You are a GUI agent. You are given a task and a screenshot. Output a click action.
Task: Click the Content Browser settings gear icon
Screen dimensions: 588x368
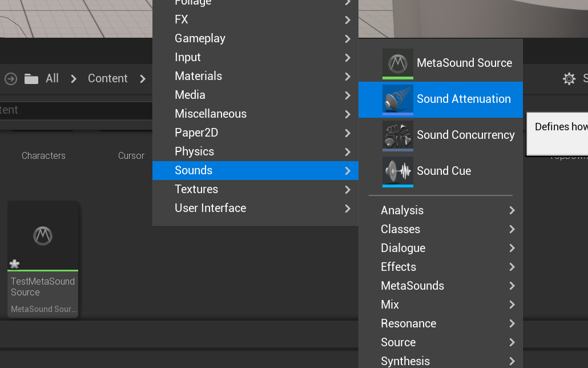pos(569,79)
